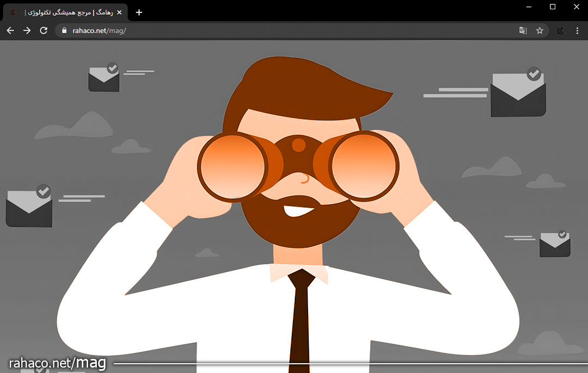The width and height of the screenshot is (588, 373).
Task: View site info via the padlock icon
Action: click(x=64, y=30)
